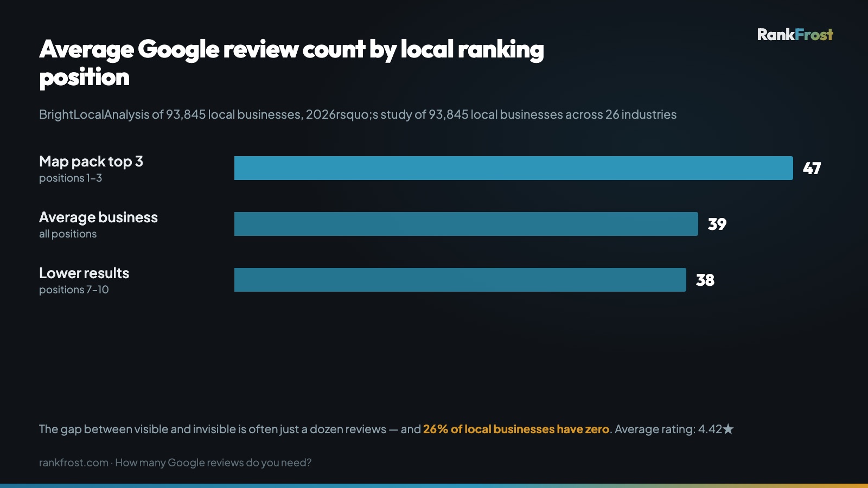Click the 'Average rating: 4.42' text

(x=668, y=429)
